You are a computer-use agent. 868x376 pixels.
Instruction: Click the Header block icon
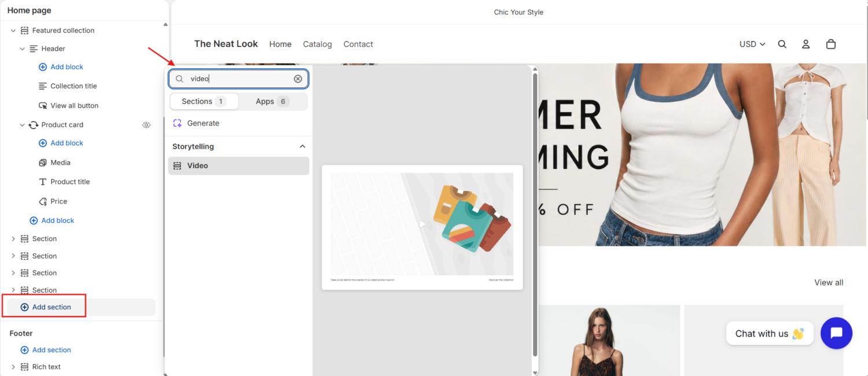click(x=34, y=49)
